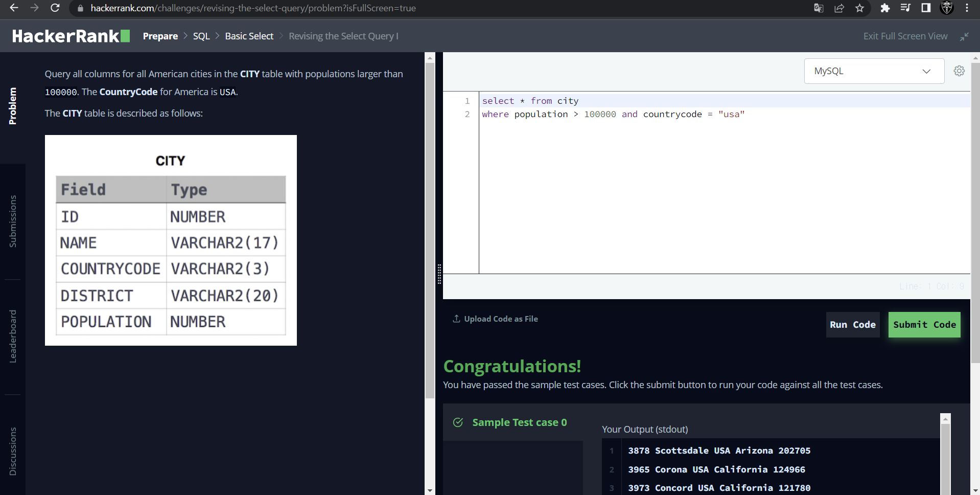Switch to the Submissions tab
The image size is (980, 495).
(x=13, y=221)
